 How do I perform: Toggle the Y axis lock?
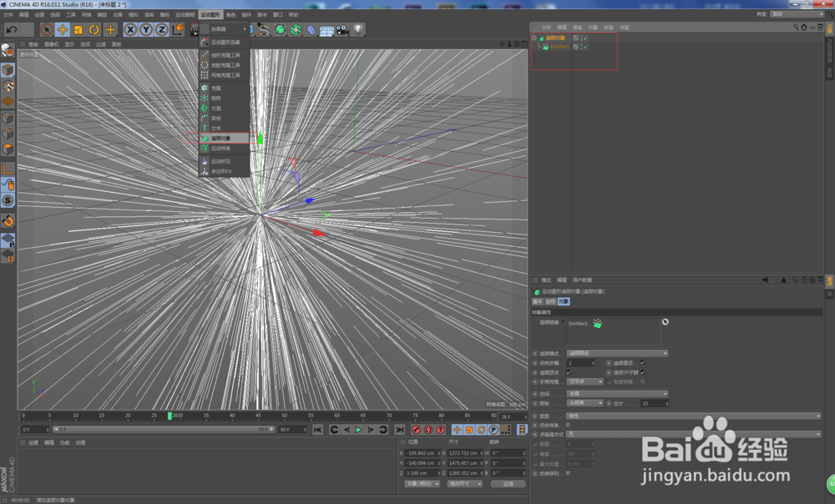pyautogui.click(x=146, y=30)
